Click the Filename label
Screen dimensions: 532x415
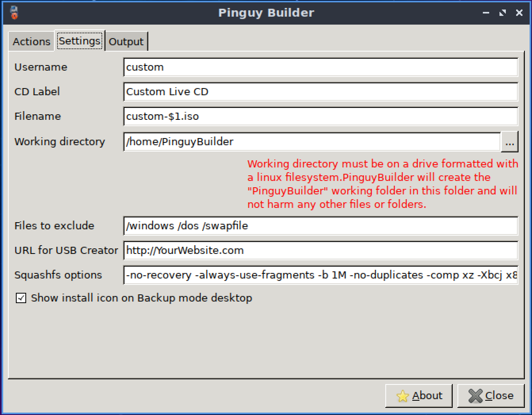[x=38, y=116]
